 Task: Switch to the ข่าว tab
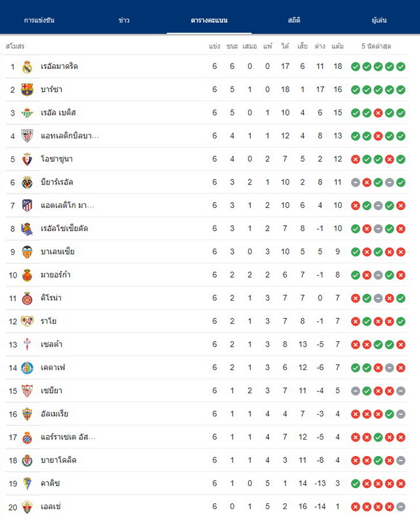(x=124, y=20)
